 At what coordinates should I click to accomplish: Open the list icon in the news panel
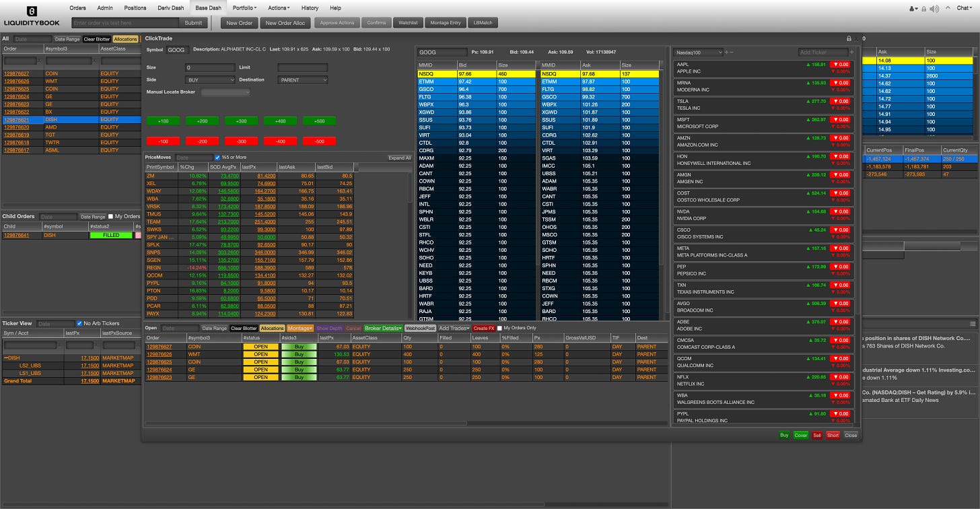coord(973,323)
